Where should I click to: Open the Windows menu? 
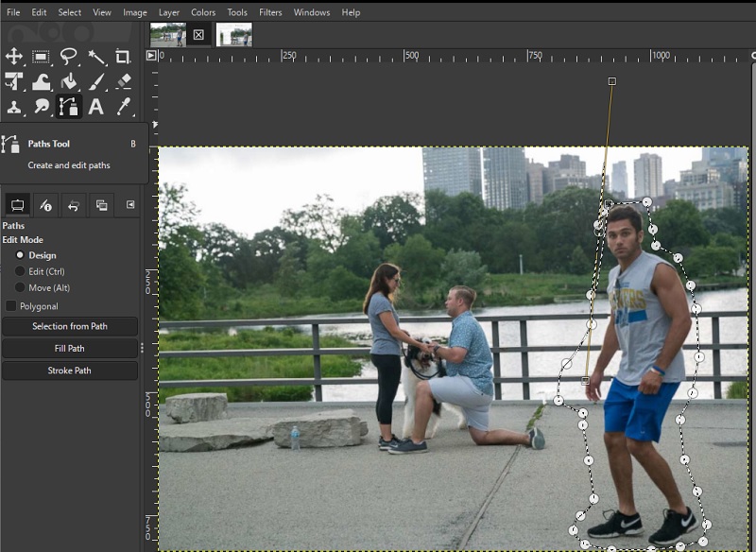pos(312,12)
